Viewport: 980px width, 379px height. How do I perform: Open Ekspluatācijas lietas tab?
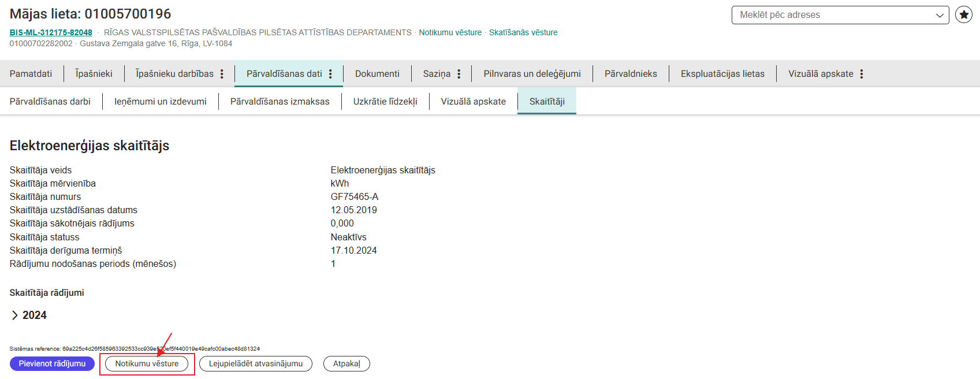click(722, 74)
